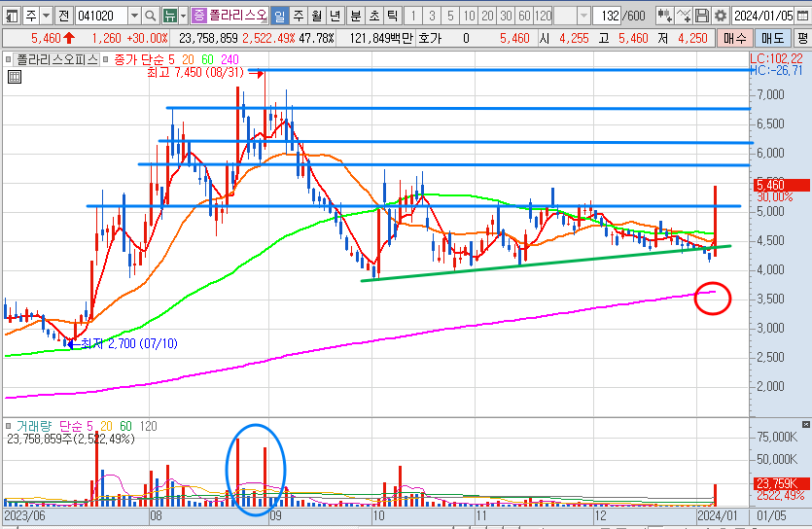Expand the news dropdown arrow
Screen dimensions: 812x529
[183, 16]
